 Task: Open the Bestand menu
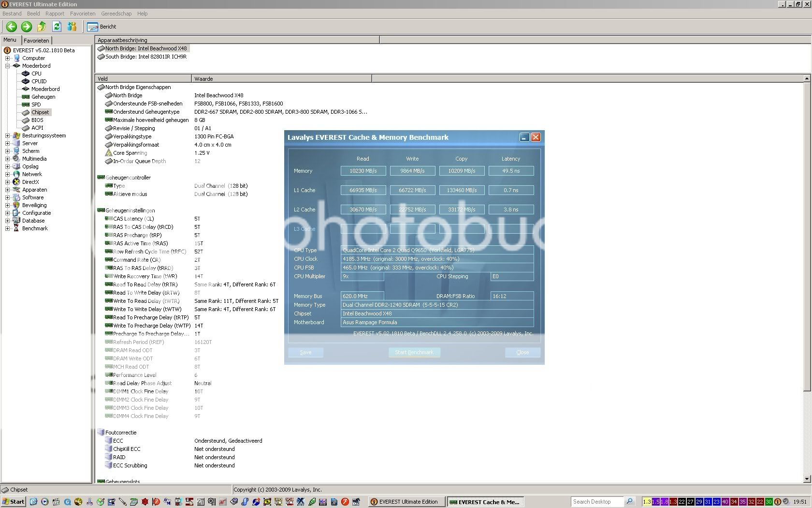12,14
